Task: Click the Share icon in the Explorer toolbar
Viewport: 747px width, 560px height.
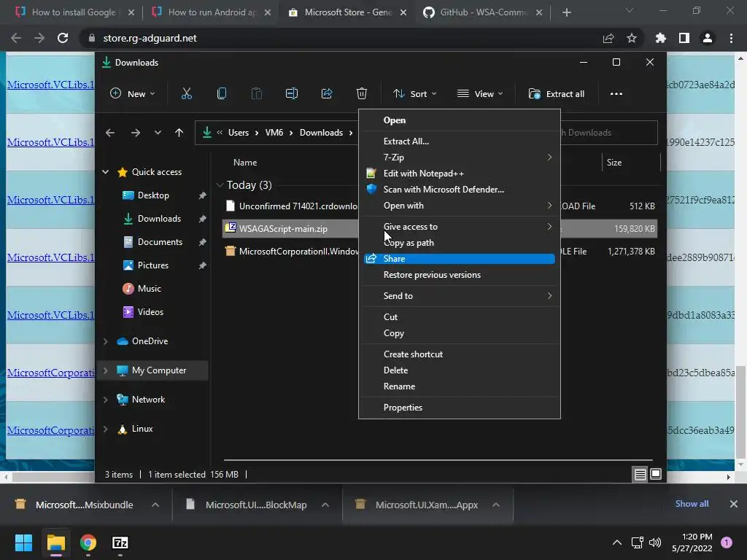Action: [x=327, y=94]
